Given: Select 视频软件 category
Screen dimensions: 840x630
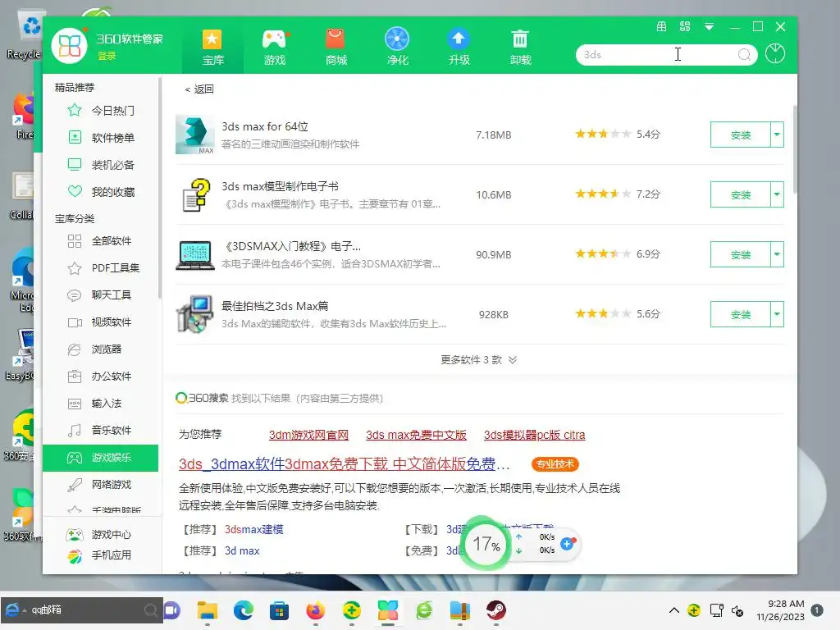Looking at the screenshot, I should coord(101,322).
